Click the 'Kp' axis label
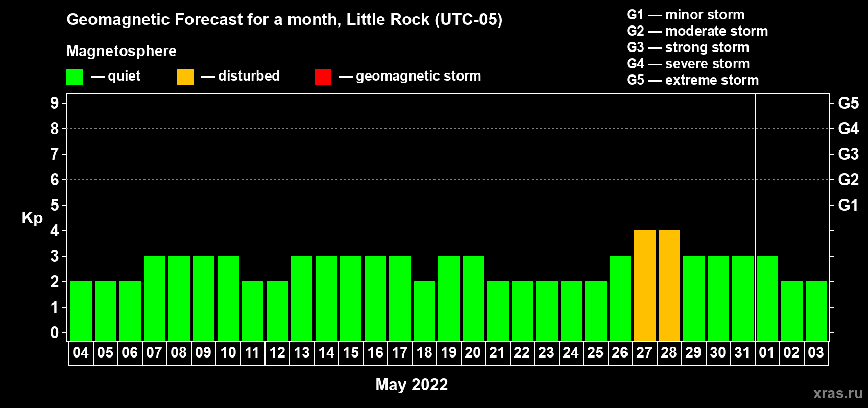The image size is (868, 408). pos(32,218)
